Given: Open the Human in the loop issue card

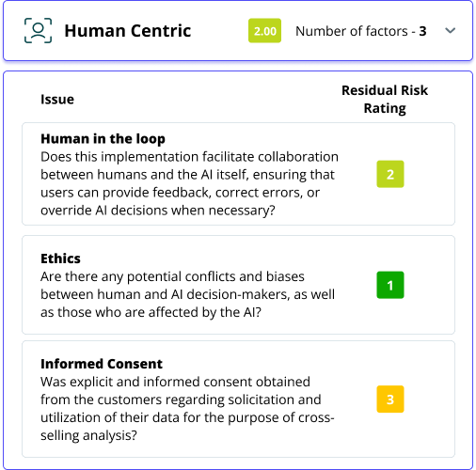Looking at the screenshot, I should (238, 174).
